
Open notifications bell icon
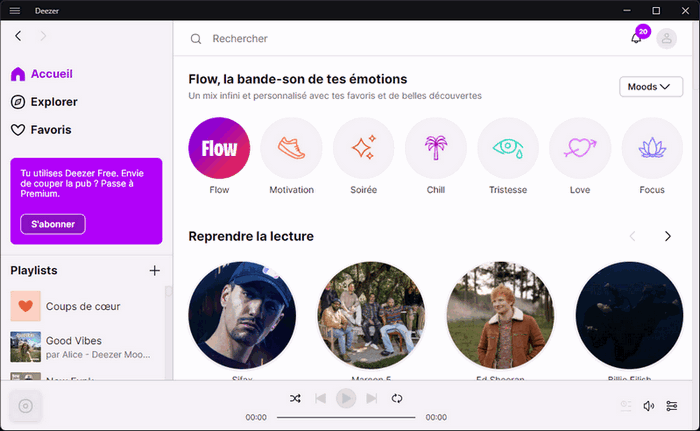coord(636,38)
